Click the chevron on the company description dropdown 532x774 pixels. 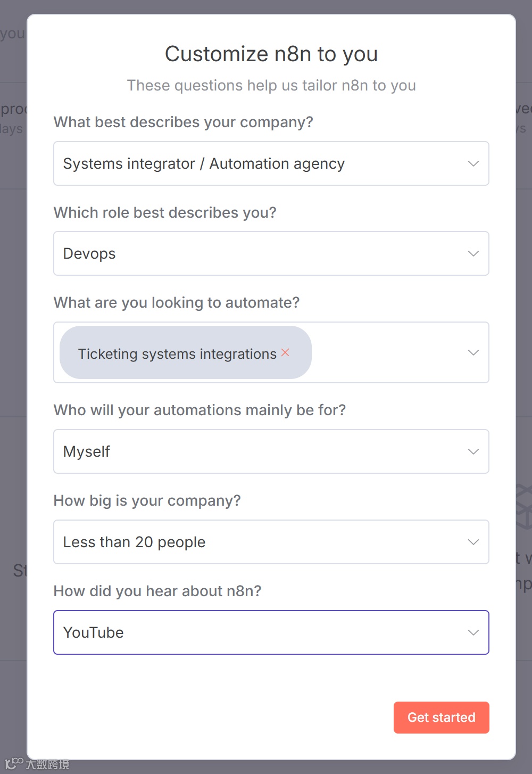point(473,163)
